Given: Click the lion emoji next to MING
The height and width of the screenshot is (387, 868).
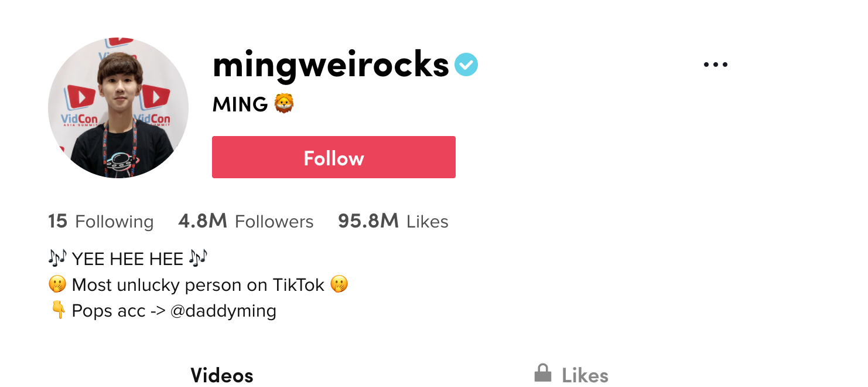Looking at the screenshot, I should (284, 104).
